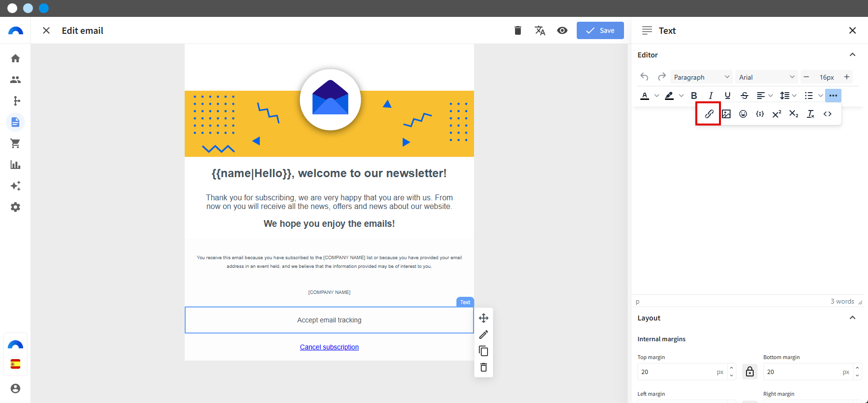Click the envelope logo image
The width and height of the screenshot is (868, 403).
click(330, 99)
